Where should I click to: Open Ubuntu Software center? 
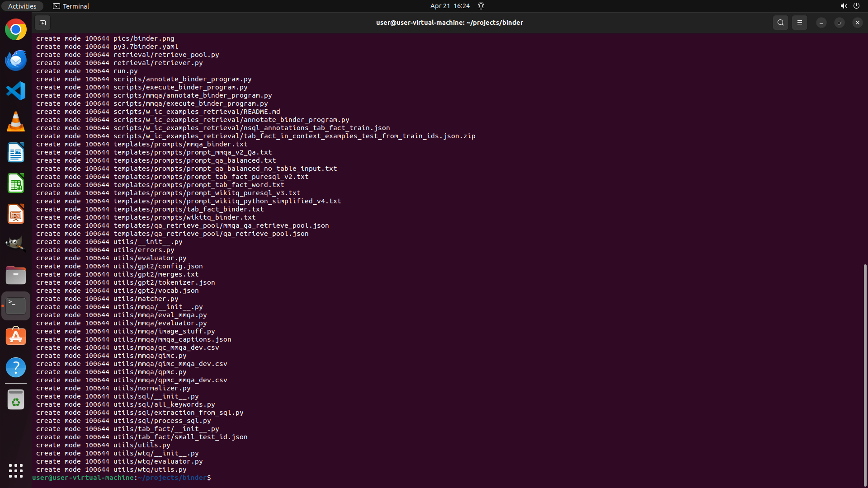16,337
